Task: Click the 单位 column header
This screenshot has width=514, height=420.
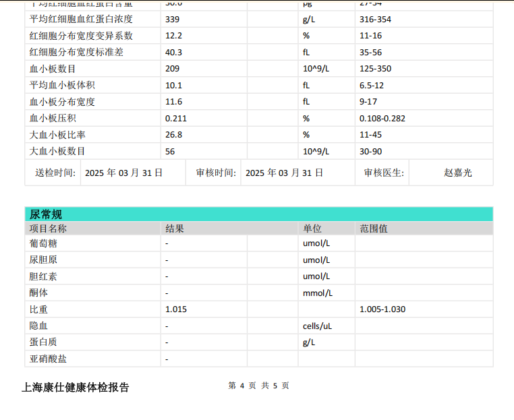Action: pos(312,229)
